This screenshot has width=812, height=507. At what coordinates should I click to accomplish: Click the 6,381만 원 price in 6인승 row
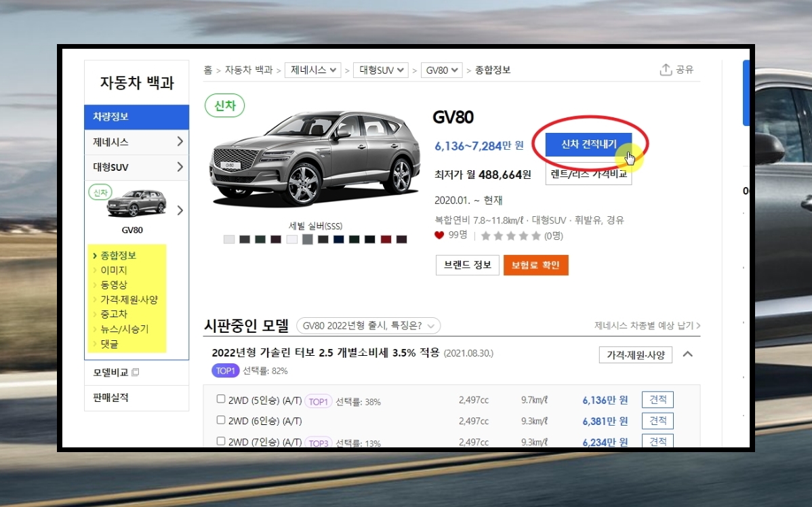tap(605, 422)
